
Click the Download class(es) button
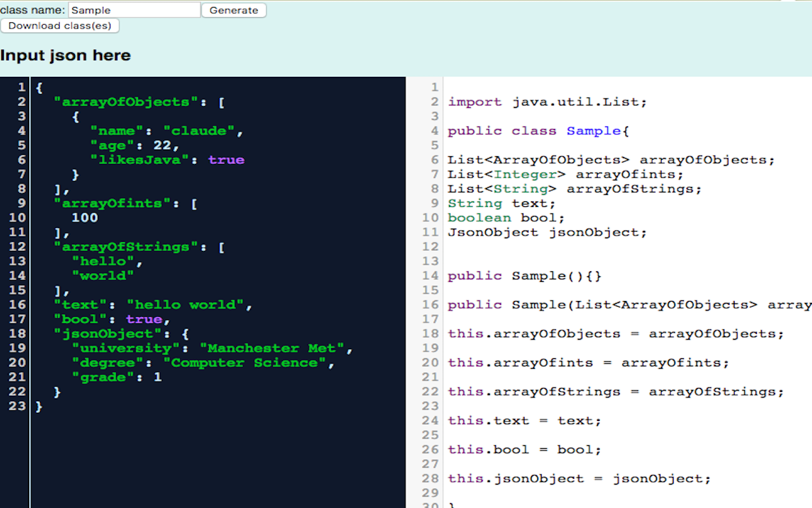click(x=60, y=26)
